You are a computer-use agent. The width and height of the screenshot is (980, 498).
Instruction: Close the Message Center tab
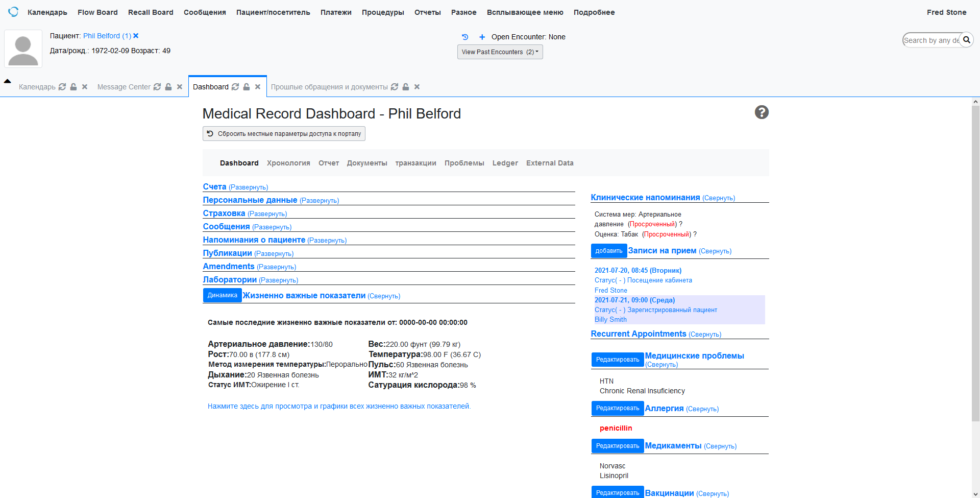(x=180, y=87)
